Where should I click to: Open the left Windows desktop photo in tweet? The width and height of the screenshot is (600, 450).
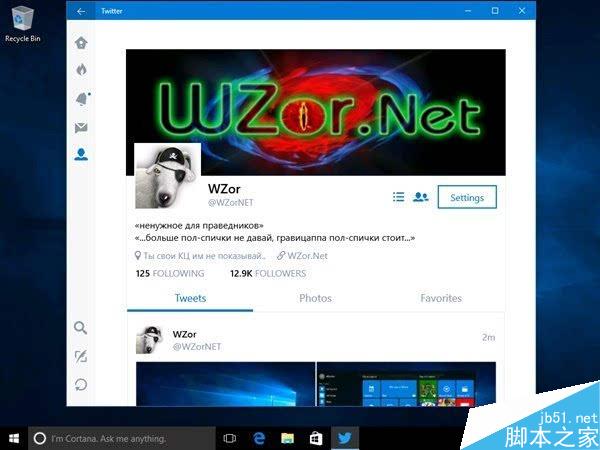click(226, 384)
